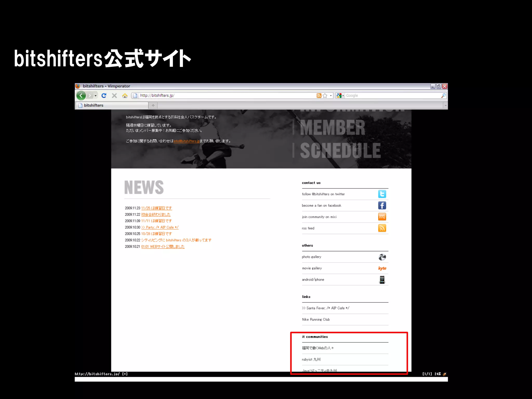Close the Vimperator browser window
Viewport: 532px width, 399px height.
coord(445,86)
